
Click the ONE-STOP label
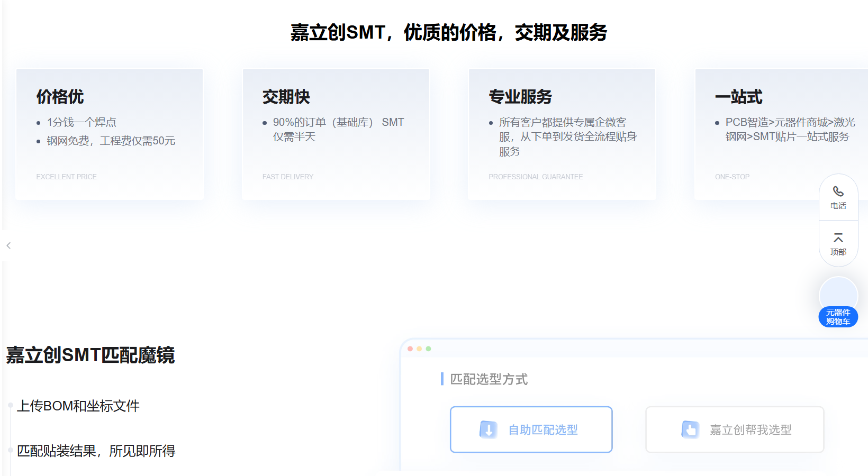point(732,177)
